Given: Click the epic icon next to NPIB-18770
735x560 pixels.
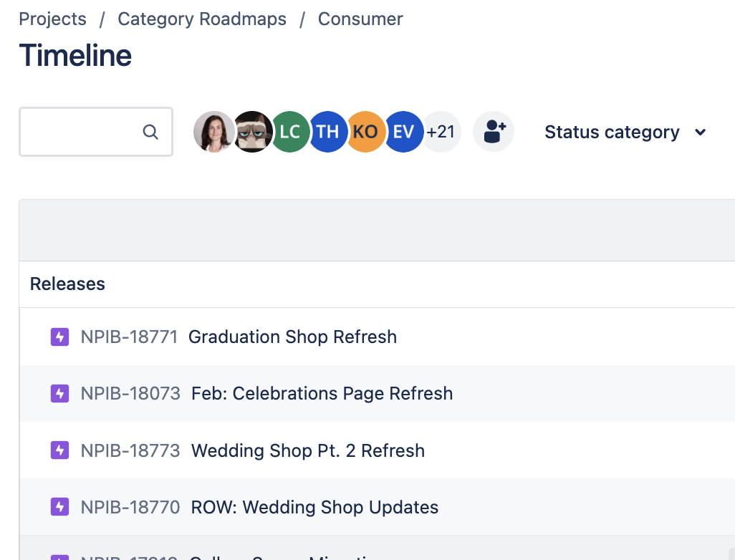Looking at the screenshot, I should coord(59,507).
